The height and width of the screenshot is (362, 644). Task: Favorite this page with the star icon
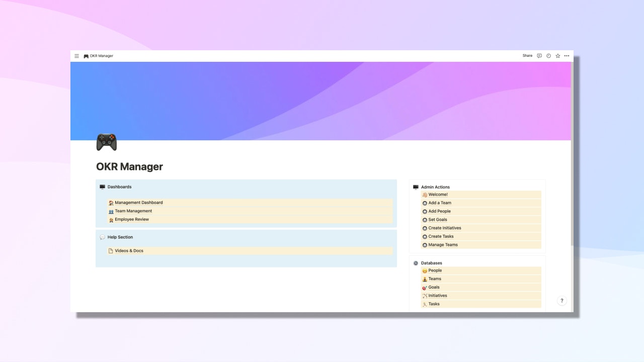[x=557, y=56]
